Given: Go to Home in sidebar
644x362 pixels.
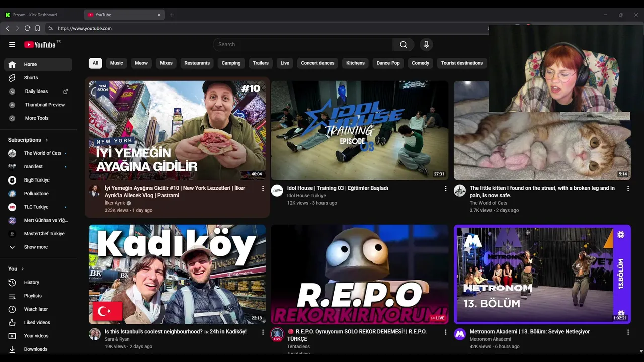Looking at the screenshot, I should coord(38,64).
